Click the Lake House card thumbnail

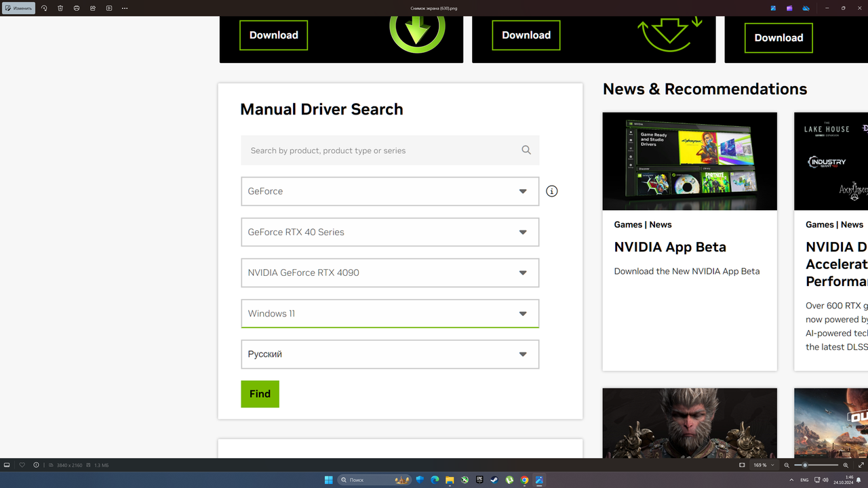pos(831,161)
